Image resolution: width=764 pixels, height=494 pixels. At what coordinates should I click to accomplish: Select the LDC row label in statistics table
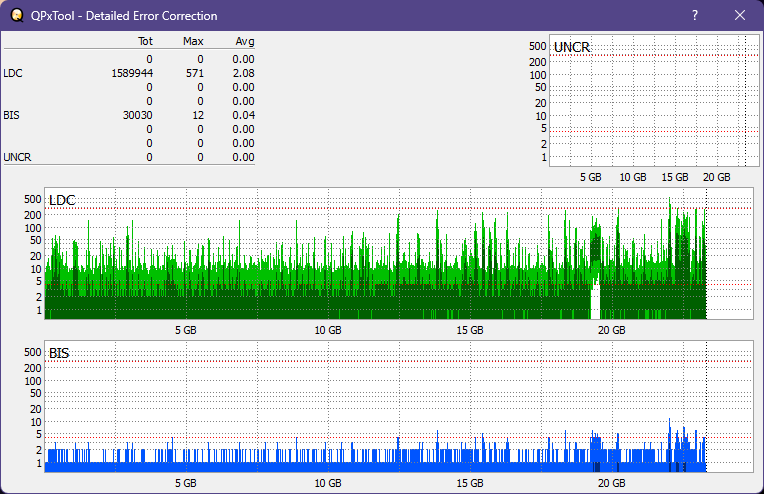tap(13, 73)
